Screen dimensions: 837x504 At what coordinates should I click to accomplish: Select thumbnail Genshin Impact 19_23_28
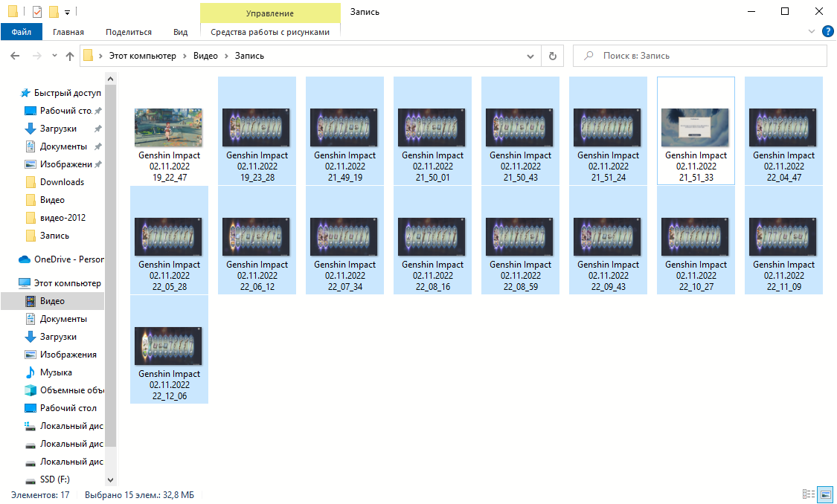pyautogui.click(x=257, y=131)
